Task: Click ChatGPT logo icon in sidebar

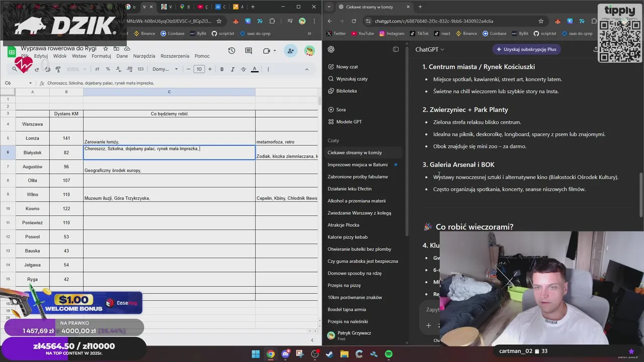Action: [x=331, y=49]
